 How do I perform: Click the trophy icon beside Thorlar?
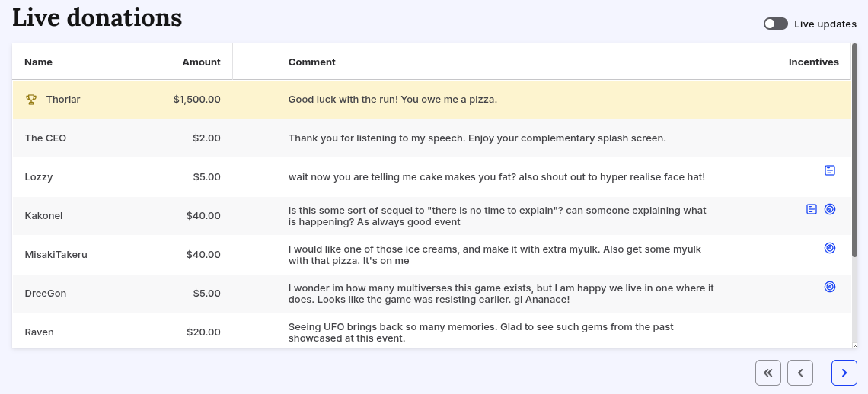click(31, 100)
